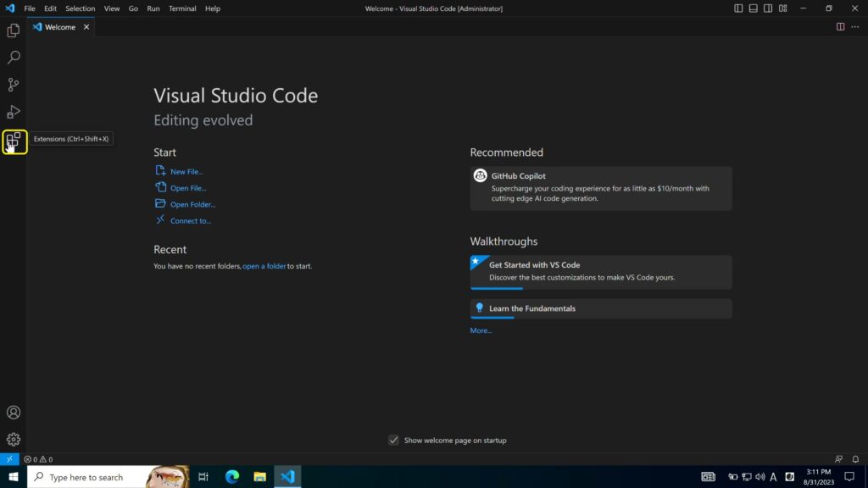Open the GitHub Copilot recommendation card
Viewport: 868px width, 488px height.
[601, 188]
